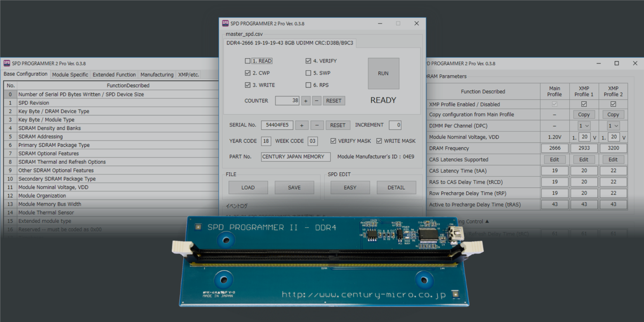
Task: Click the YEAR CODE field
Action: [x=266, y=141]
